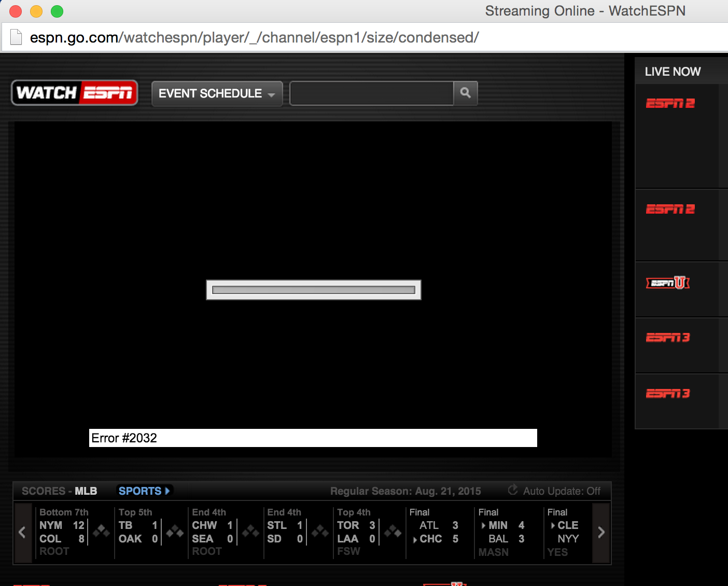Image resolution: width=728 pixels, height=586 pixels.
Task: Click the winner arrow beside CHC
Action: pyautogui.click(x=415, y=540)
